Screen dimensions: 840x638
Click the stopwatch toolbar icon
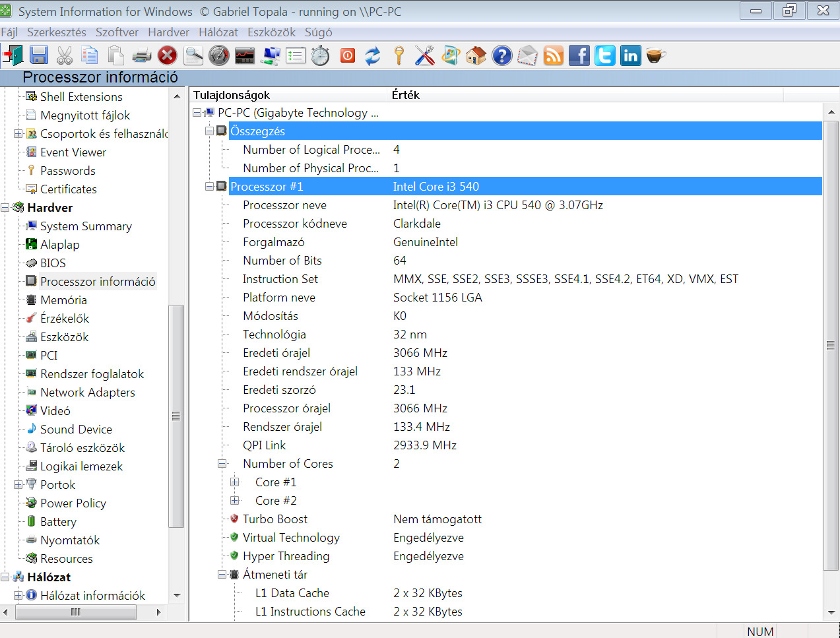pyautogui.click(x=321, y=56)
